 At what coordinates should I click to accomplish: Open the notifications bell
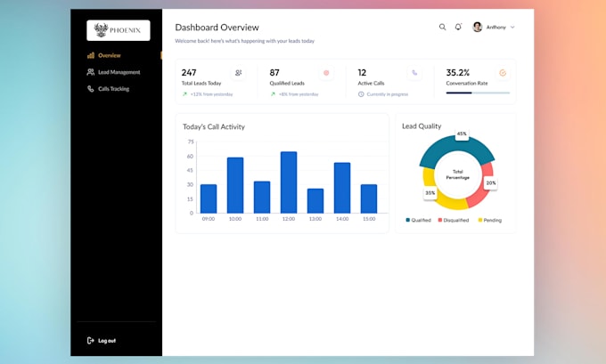pyautogui.click(x=458, y=27)
